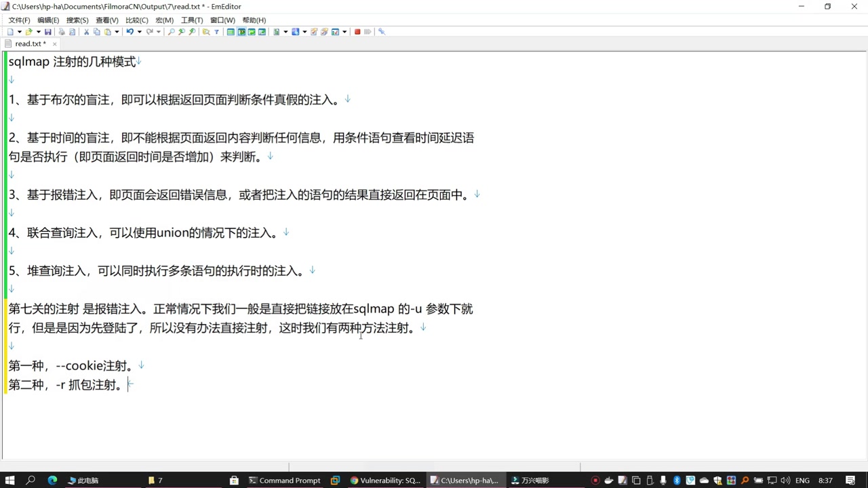The height and width of the screenshot is (488, 868).
Task: Click the Run Macro icon
Action: tap(368, 32)
